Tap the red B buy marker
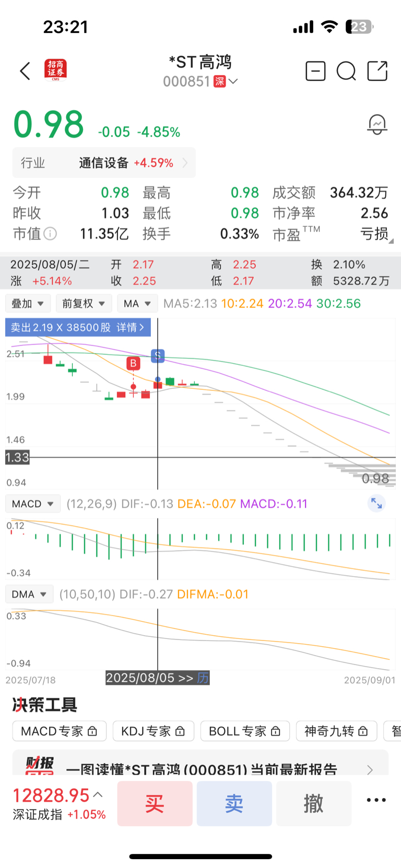Image resolution: width=401 pixels, height=868 pixels. pyautogui.click(x=133, y=363)
